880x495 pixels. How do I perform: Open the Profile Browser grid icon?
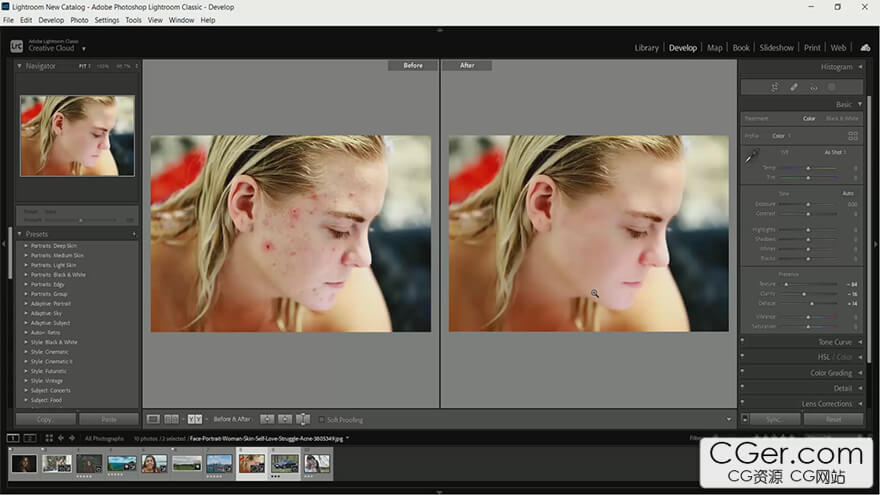coord(852,136)
